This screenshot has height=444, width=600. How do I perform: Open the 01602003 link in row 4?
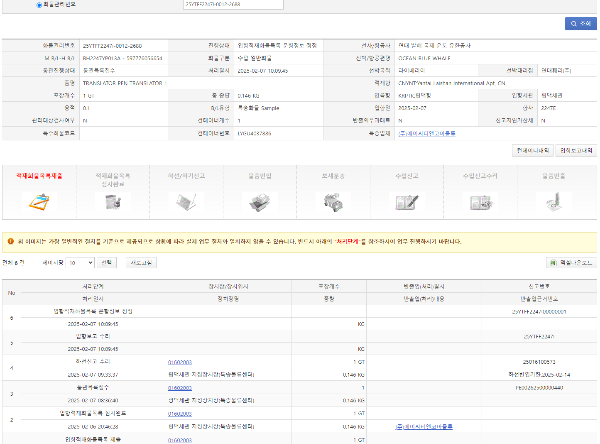(180, 362)
